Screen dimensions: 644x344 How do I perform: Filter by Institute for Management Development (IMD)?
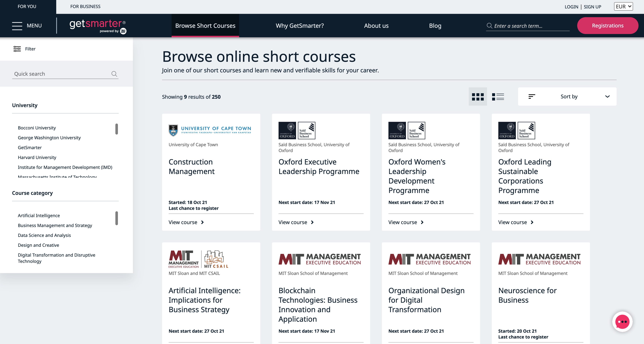(65, 167)
